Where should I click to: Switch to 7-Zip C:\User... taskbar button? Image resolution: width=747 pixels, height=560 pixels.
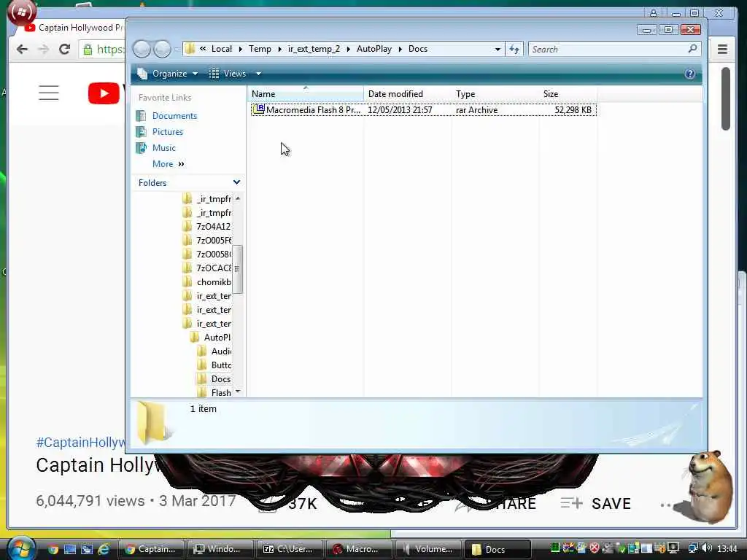(x=288, y=549)
